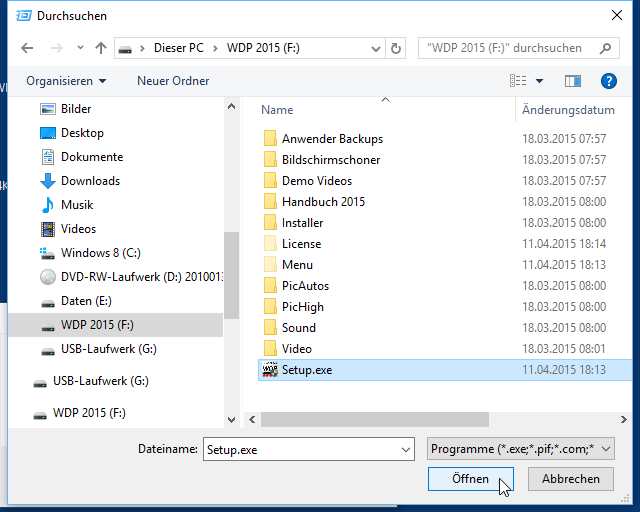This screenshot has height=512, width=640.
Task: Open the Organisieren menu
Action: 66,81
